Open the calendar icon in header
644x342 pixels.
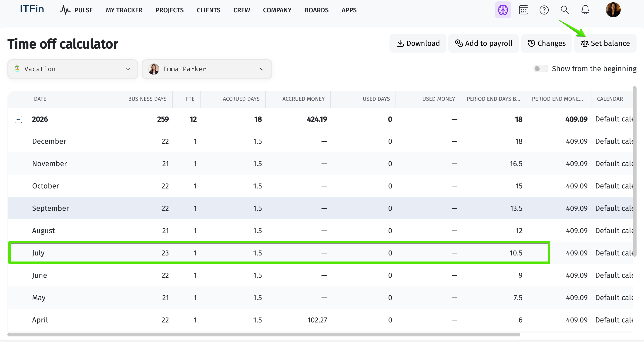(x=523, y=10)
